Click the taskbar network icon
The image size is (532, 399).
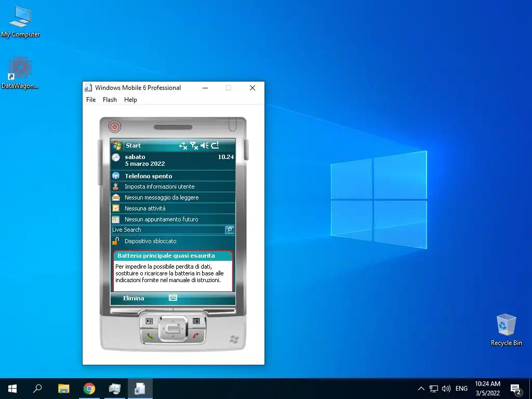(434, 389)
